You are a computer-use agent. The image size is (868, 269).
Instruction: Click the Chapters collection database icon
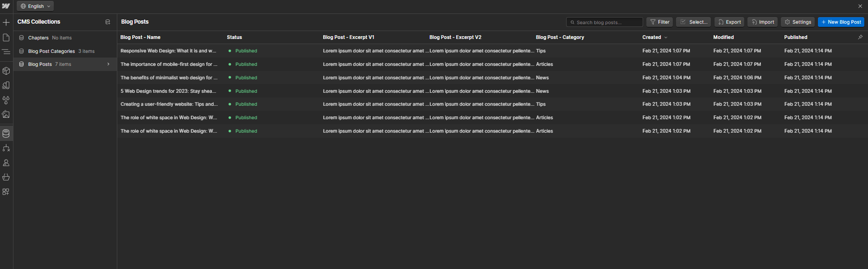(21, 38)
